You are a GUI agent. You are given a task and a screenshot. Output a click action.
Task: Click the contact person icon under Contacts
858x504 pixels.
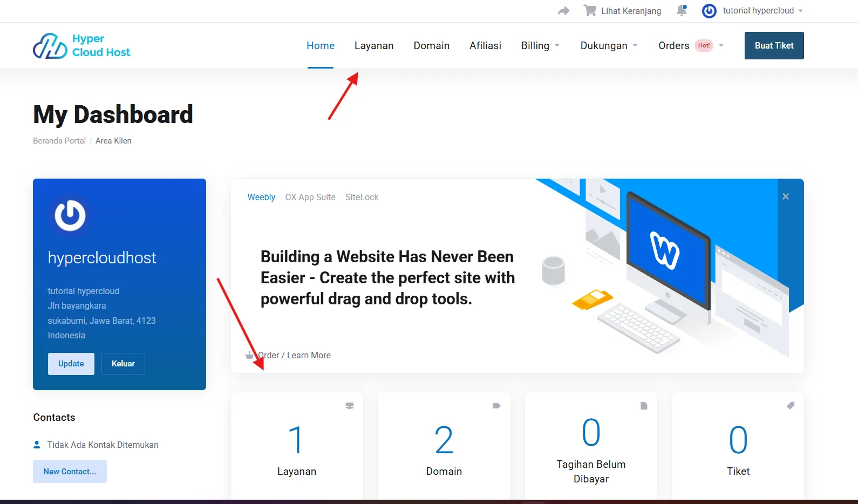[x=37, y=445]
